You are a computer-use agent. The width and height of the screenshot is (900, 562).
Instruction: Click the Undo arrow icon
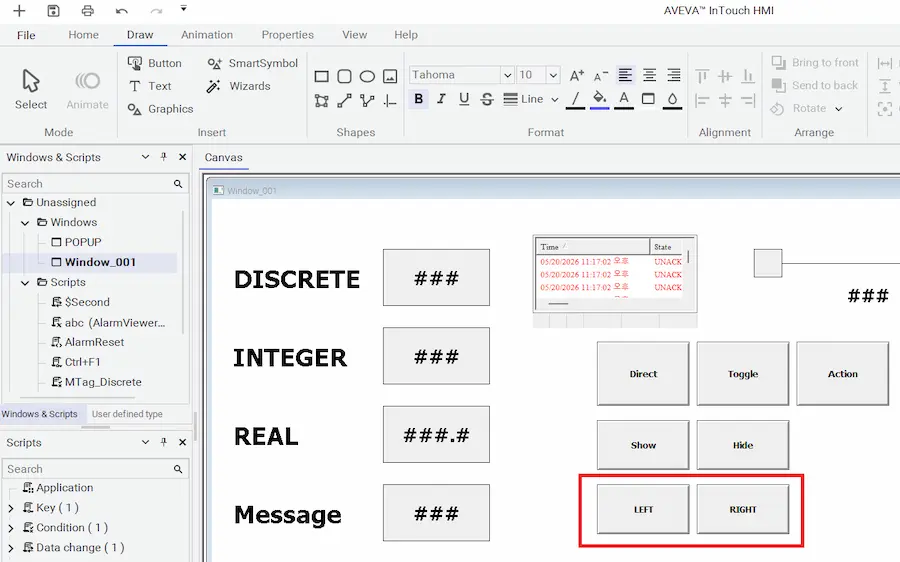(x=122, y=10)
